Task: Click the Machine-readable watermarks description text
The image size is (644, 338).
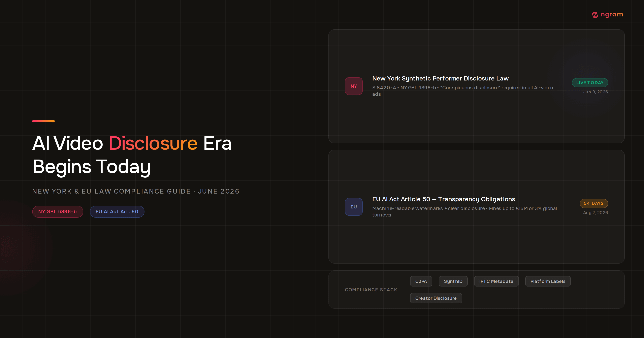Action: (464, 211)
